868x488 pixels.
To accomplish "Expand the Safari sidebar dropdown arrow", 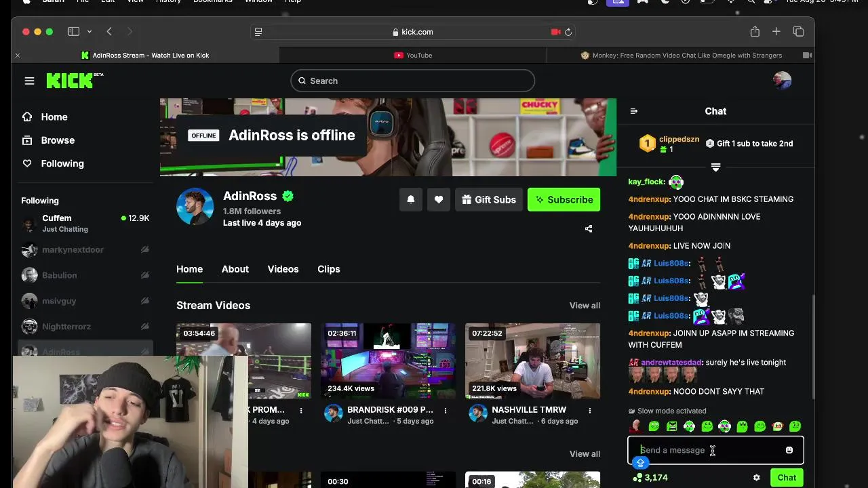I will pyautogui.click(x=89, y=32).
